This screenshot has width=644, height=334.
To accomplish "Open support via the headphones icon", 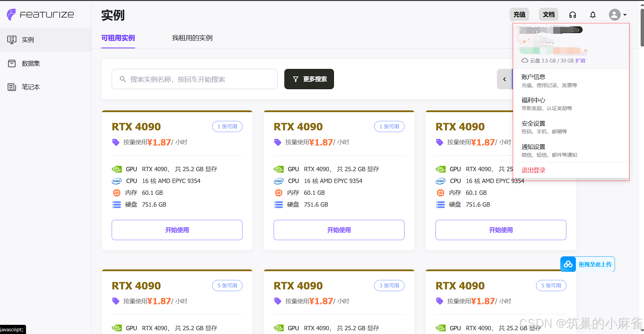I will point(572,15).
